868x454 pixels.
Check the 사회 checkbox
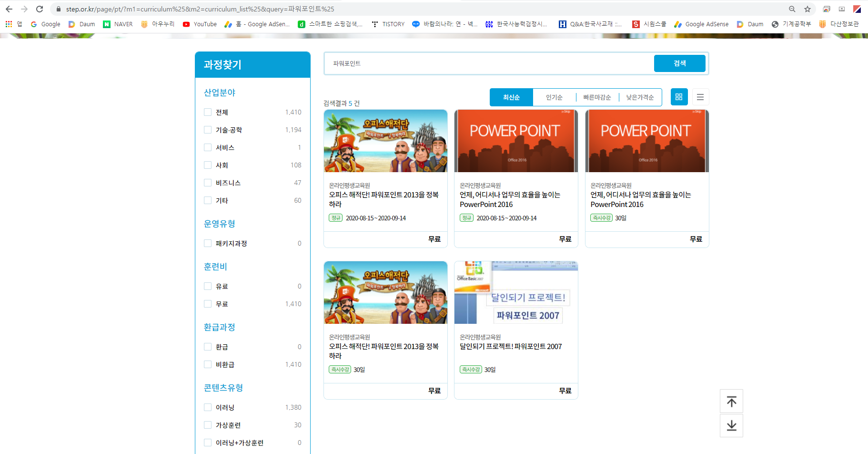point(208,165)
